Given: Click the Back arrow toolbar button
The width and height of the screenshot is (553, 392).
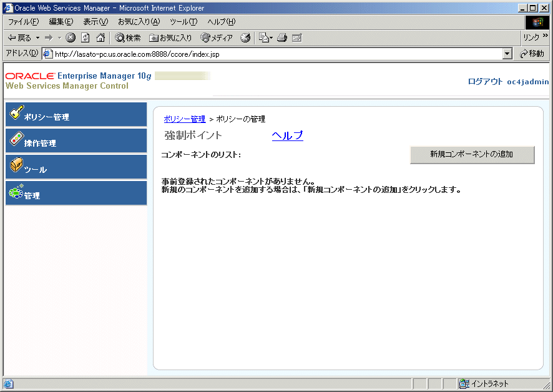Looking at the screenshot, I should coord(19,37).
